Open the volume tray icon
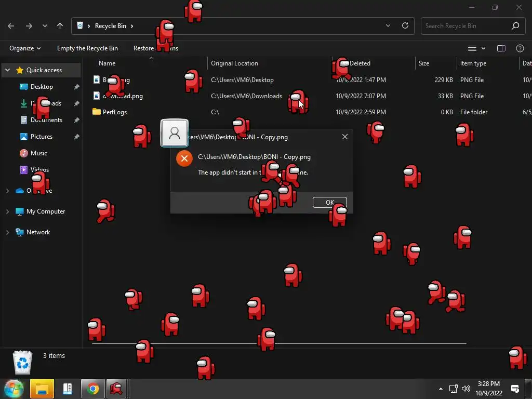The height and width of the screenshot is (399, 532). [466, 389]
